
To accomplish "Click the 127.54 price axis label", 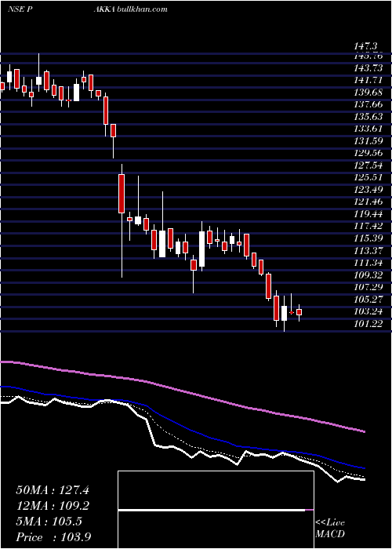I will click(x=368, y=165).
